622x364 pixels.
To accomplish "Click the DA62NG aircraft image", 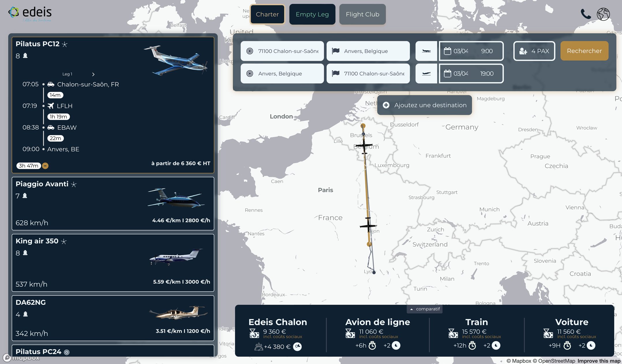I will (x=178, y=313).
